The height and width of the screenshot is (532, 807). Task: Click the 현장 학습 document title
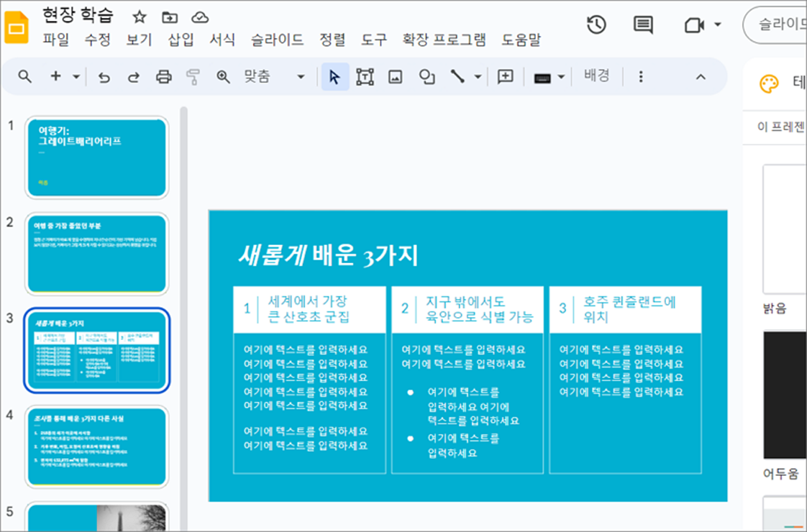(78, 15)
